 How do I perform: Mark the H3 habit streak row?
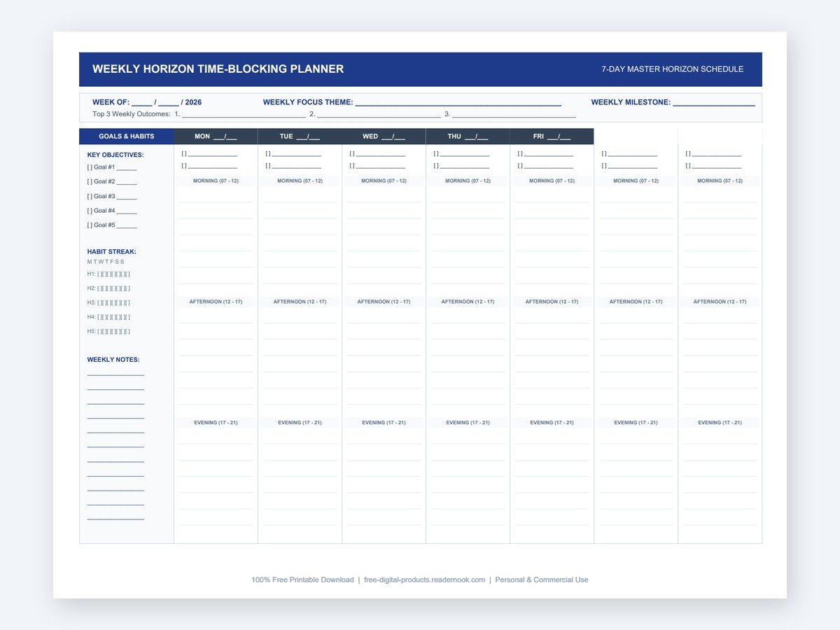pyautogui.click(x=108, y=302)
